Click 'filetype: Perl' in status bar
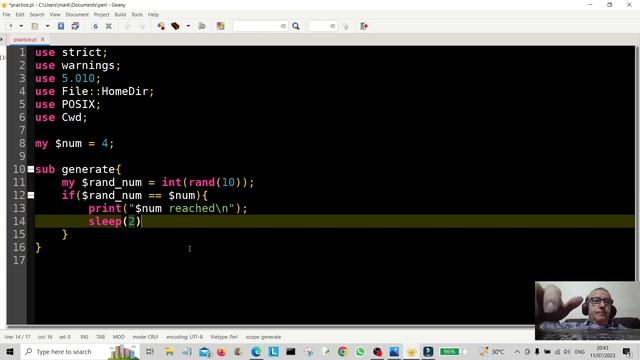 point(224,337)
